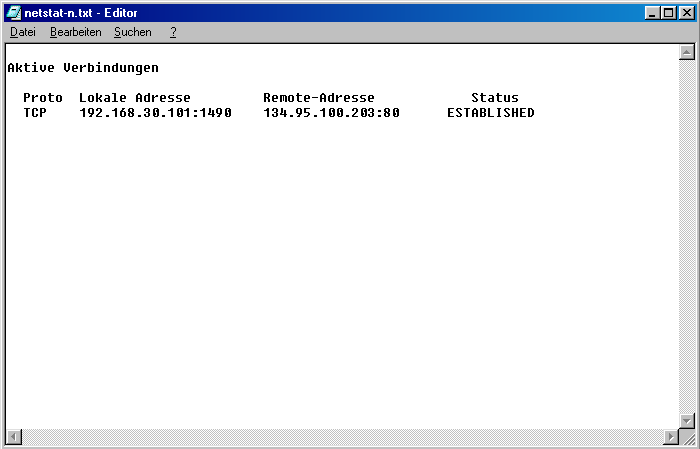Click the 'Remote-Adresse' column header text

point(319,98)
